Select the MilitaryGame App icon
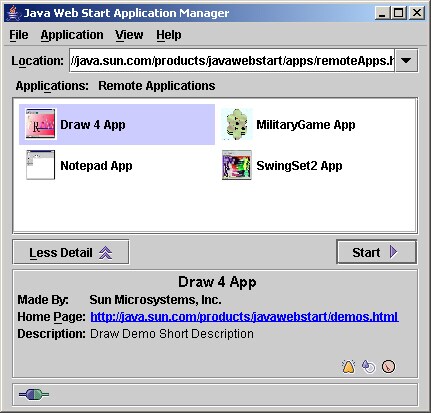This screenshot has width=431, height=413. [237, 124]
